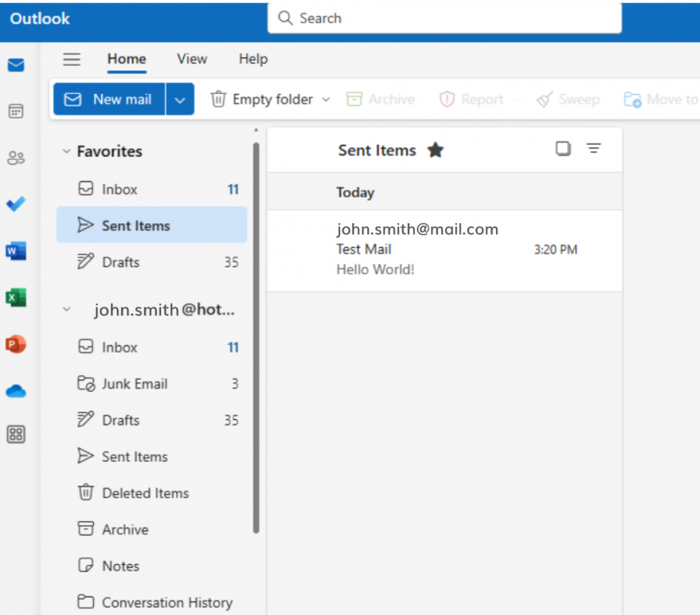Collapse the john.smith@hot... account folders
Image resolution: width=700 pixels, height=615 pixels.
click(66, 310)
